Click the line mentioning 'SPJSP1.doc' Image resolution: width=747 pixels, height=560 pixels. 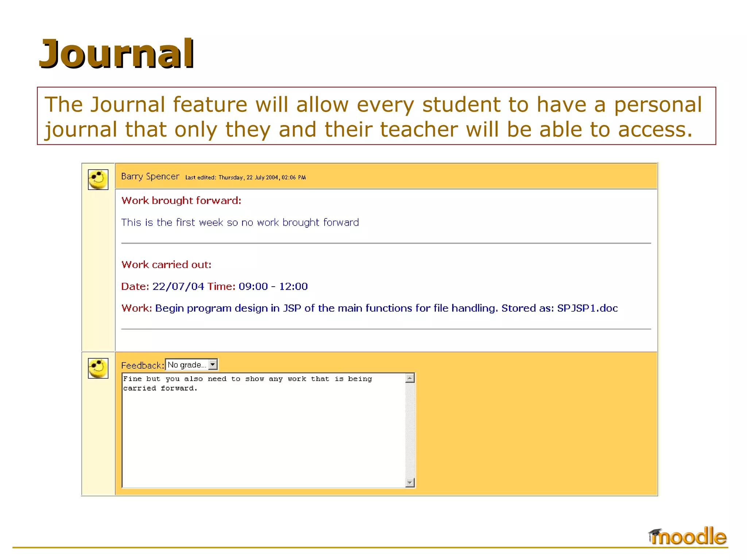coord(369,308)
